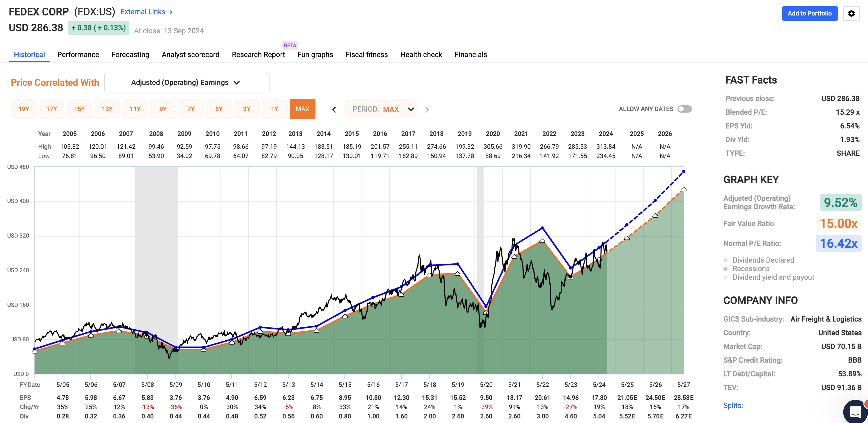Viewport: 868px width, 423px height.
Task: Open the Forecasting tab
Action: click(130, 54)
